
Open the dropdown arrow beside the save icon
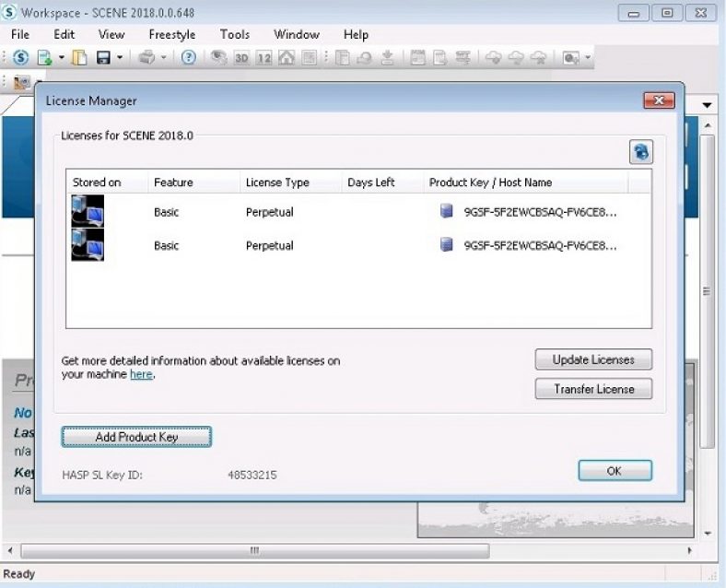click(120, 57)
